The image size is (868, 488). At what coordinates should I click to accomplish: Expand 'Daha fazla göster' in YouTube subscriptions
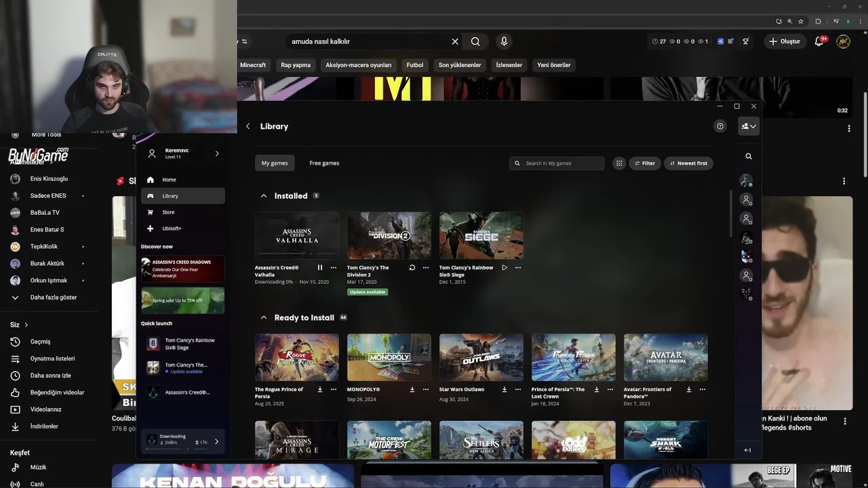44,298
